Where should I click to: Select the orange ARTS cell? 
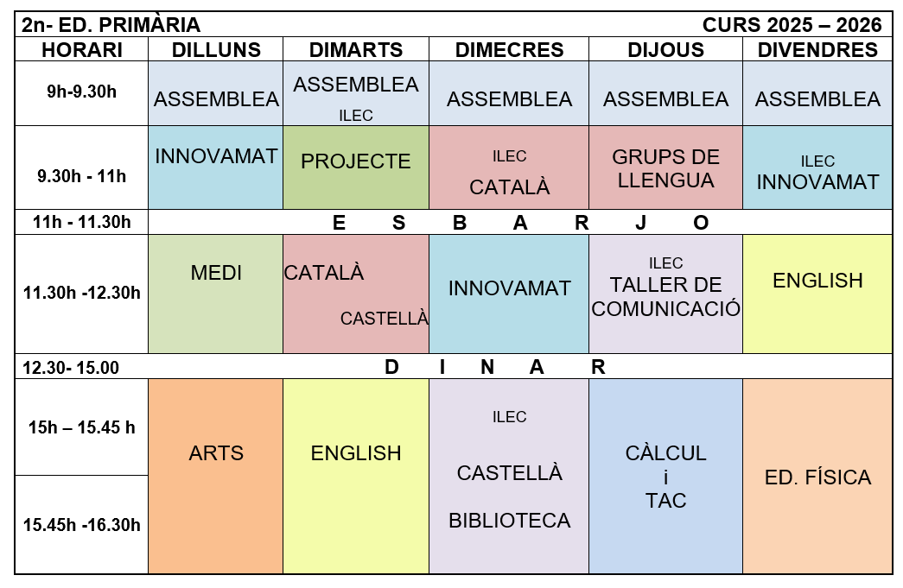point(216,453)
